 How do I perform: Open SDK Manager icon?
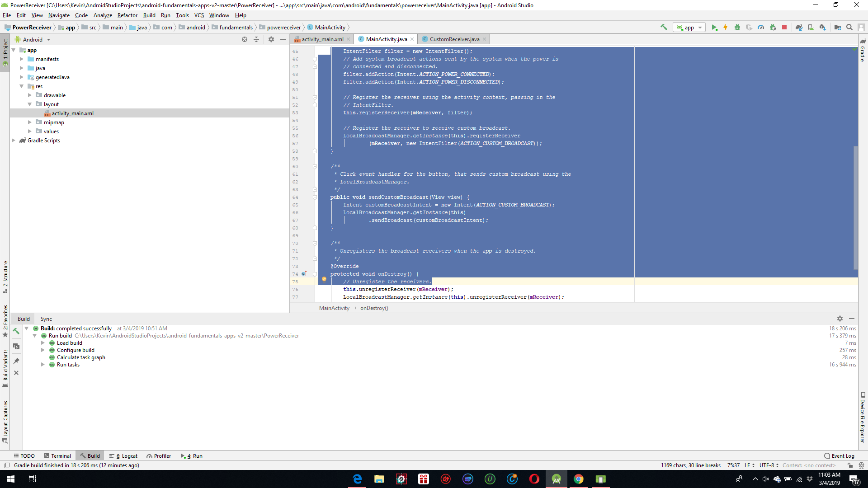[823, 28]
